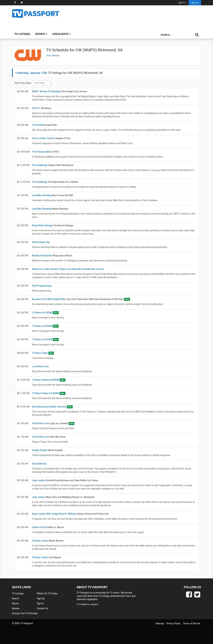Open Tribunal Justice link at 5:30 AM
The height and width of the screenshot is (644, 213).
click(40, 558)
